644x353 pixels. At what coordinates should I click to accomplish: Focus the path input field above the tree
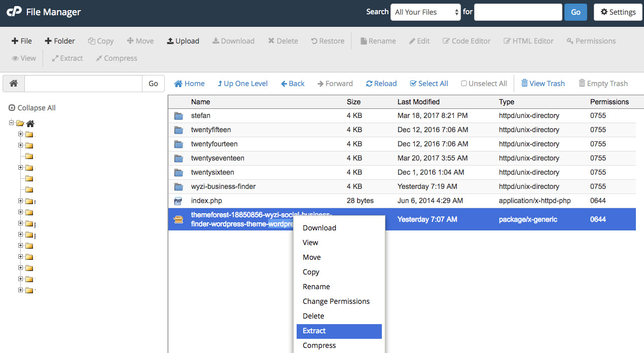pyautogui.click(x=83, y=84)
